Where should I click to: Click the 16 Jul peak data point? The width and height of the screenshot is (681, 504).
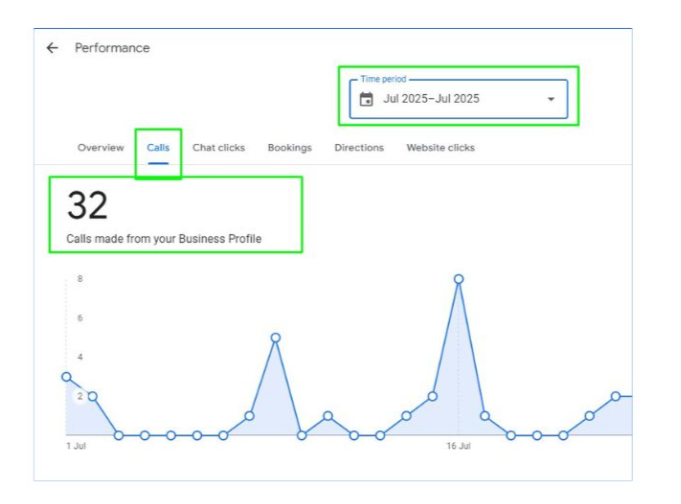459,279
